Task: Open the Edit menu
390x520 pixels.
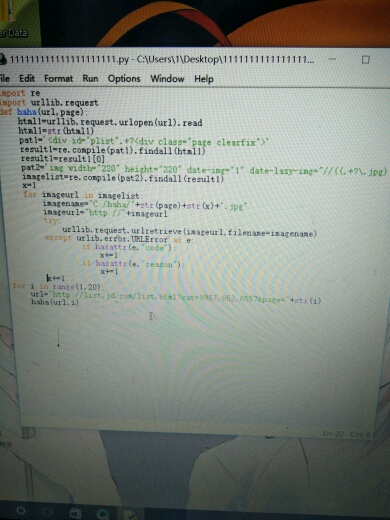Action: 27,78
